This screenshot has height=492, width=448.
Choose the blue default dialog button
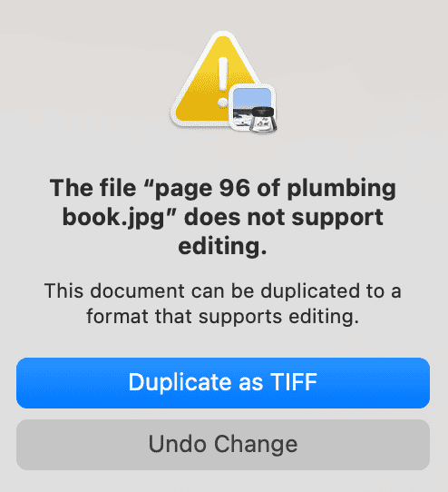tap(223, 383)
